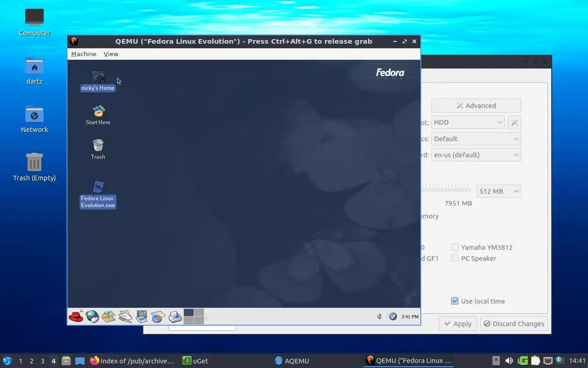Switch to the Firefox Index of /pub/archive taskbar window
Viewport: 588px width, 368px height.
pos(132,361)
